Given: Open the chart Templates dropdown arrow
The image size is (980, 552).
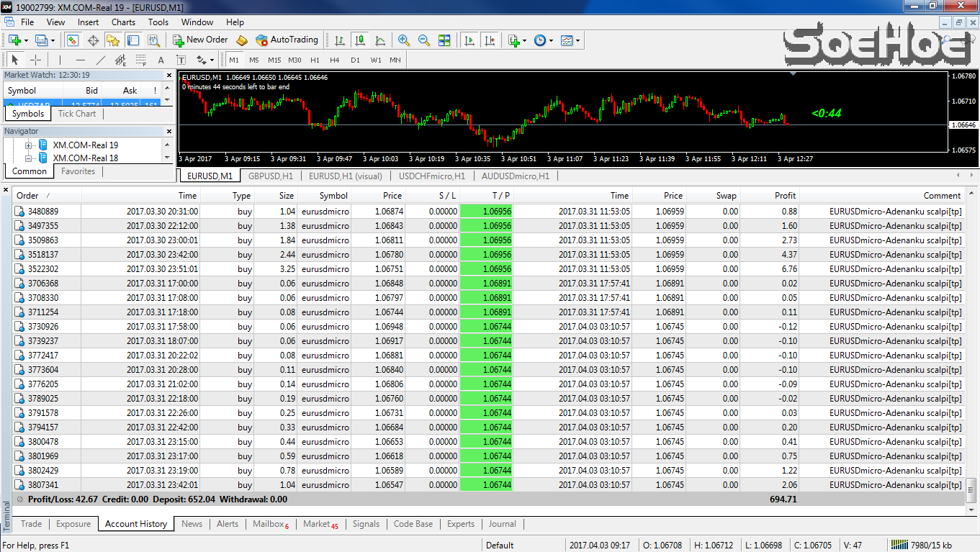Looking at the screenshot, I should [x=577, y=40].
